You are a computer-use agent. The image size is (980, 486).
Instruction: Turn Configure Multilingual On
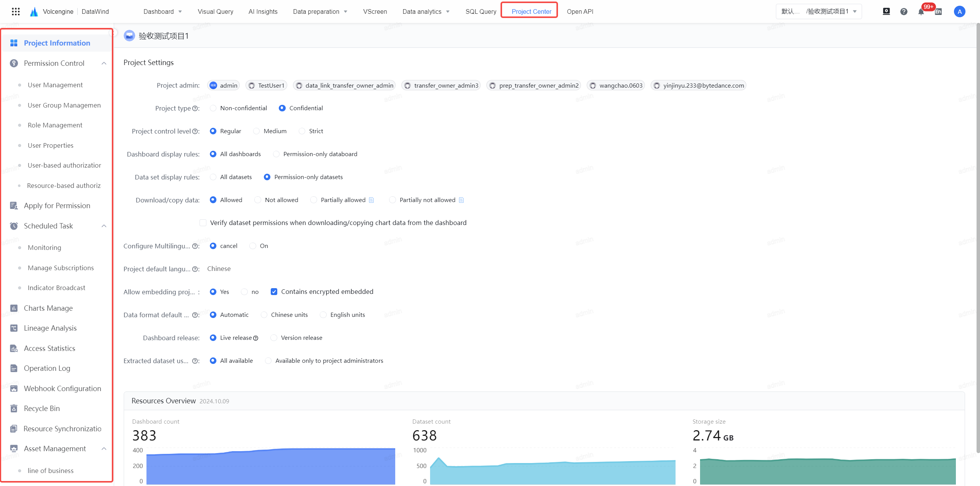tap(253, 246)
